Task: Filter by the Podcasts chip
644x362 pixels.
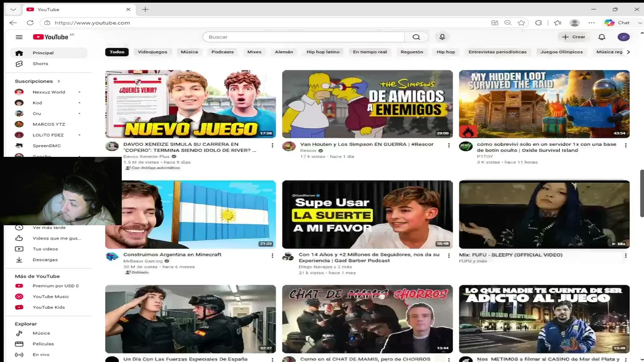Action: tap(222, 52)
